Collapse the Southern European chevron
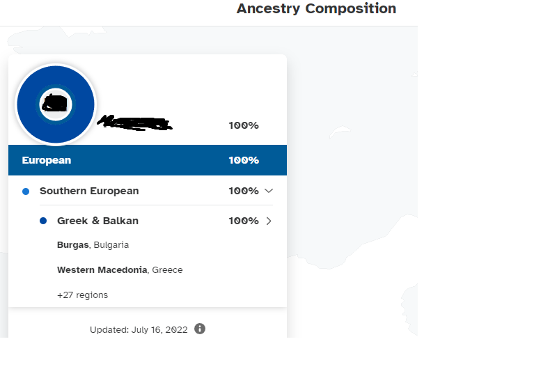The height and width of the screenshot is (392, 557). pos(269,191)
